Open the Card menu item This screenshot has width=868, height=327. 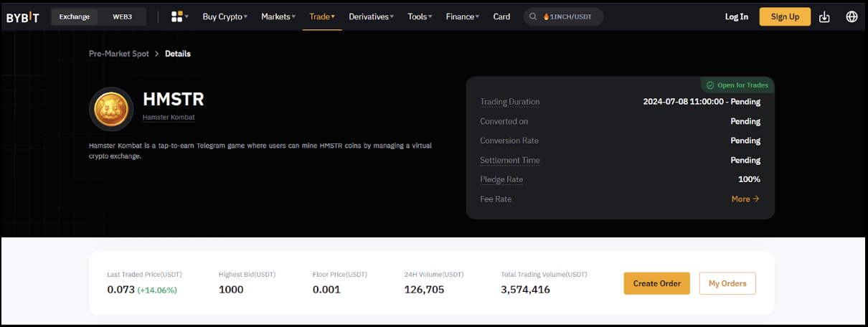coord(501,16)
